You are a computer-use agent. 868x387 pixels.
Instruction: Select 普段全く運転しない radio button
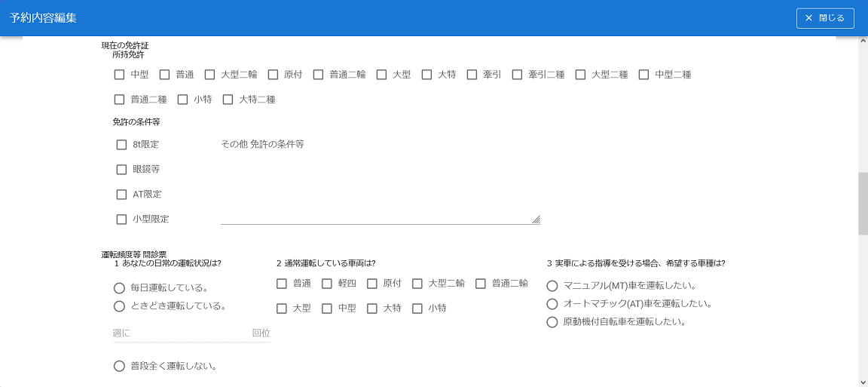(119, 367)
